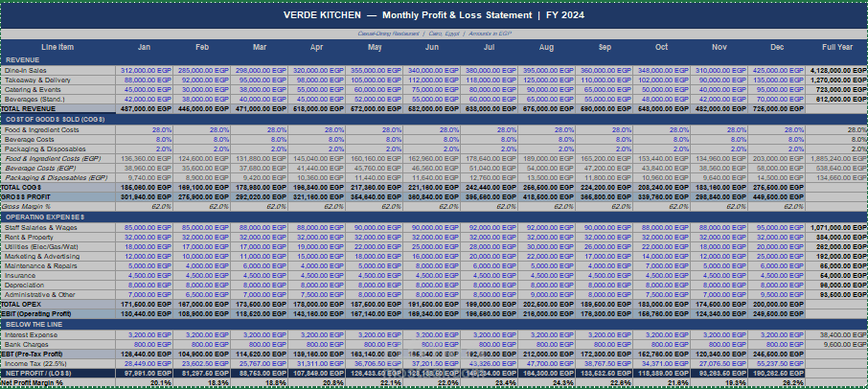Select Packaging Jan value 9,740.00 EGP
This screenshot has height=389, width=868.
[x=144, y=177]
